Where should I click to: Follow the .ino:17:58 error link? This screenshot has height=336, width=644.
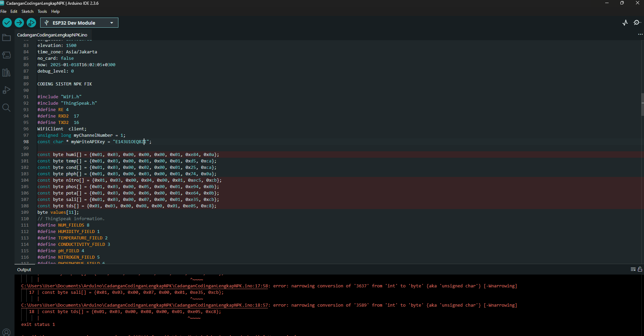pyautogui.click(x=145, y=286)
